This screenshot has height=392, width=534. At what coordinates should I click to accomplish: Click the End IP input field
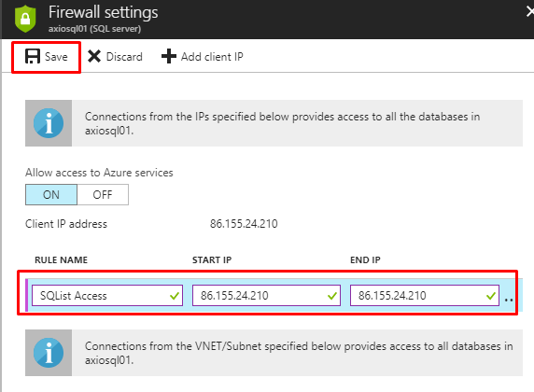tap(425, 295)
